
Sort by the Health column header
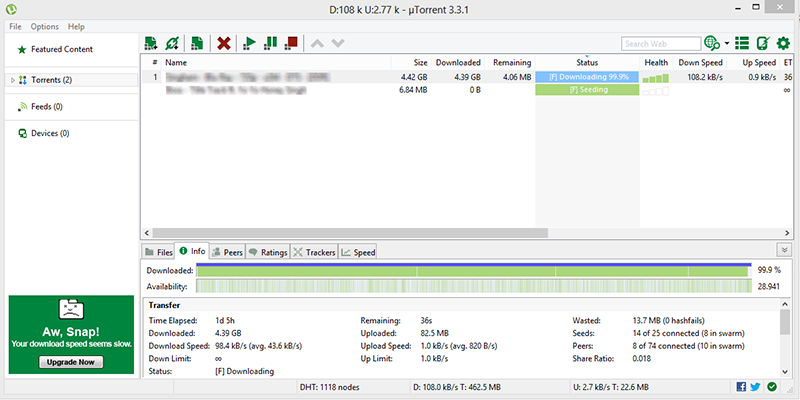(x=656, y=62)
